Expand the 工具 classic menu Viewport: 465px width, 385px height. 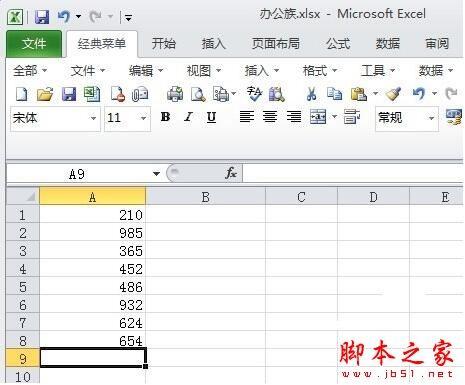point(378,71)
